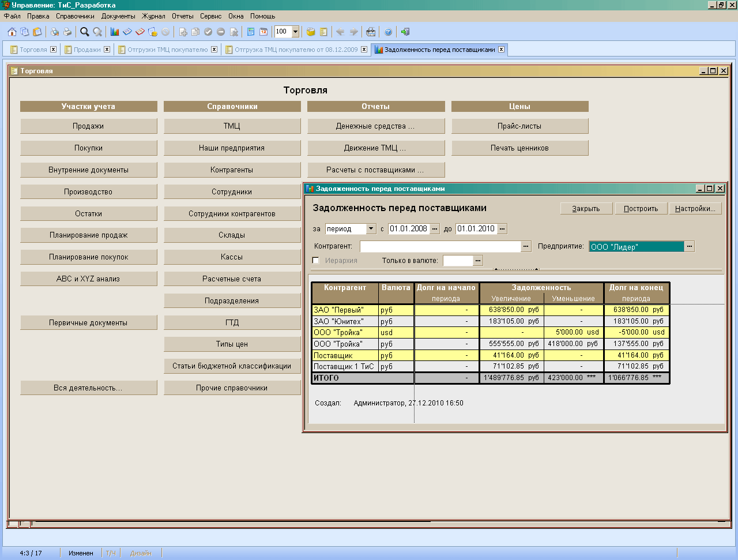Click the gray checkmark circle toolbar icon
This screenshot has height=560, width=738.
coord(208,32)
